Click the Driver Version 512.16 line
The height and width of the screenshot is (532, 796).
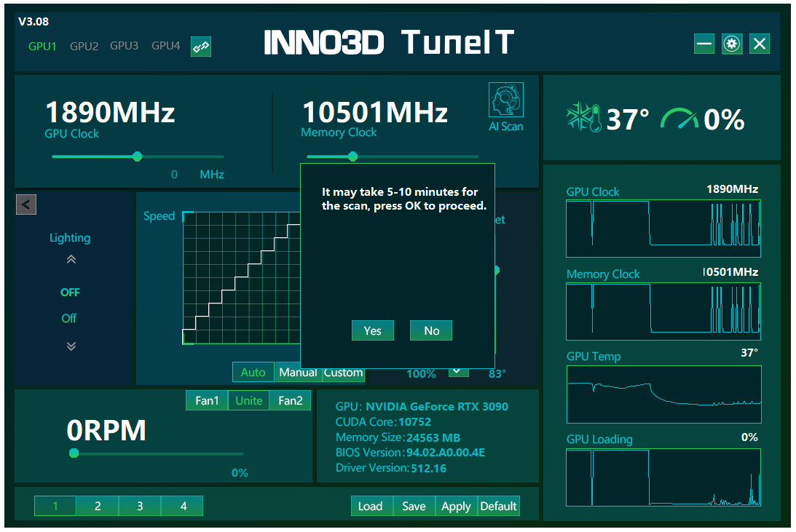391,468
